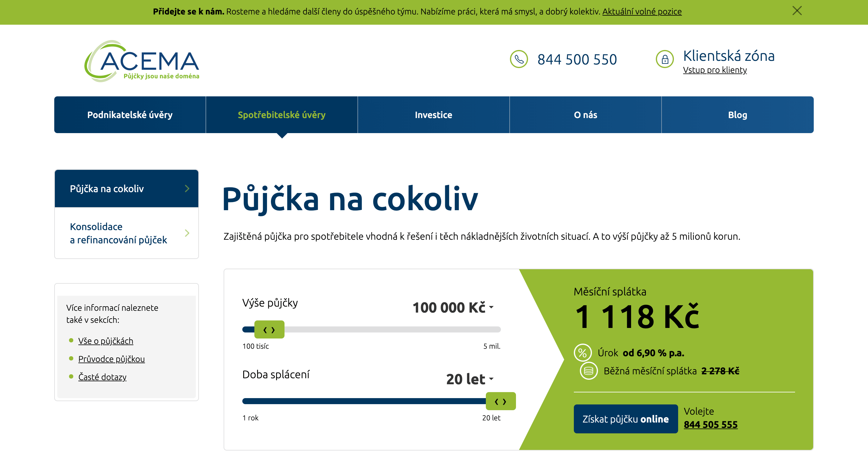Open the Časté dotazy link

point(102,377)
